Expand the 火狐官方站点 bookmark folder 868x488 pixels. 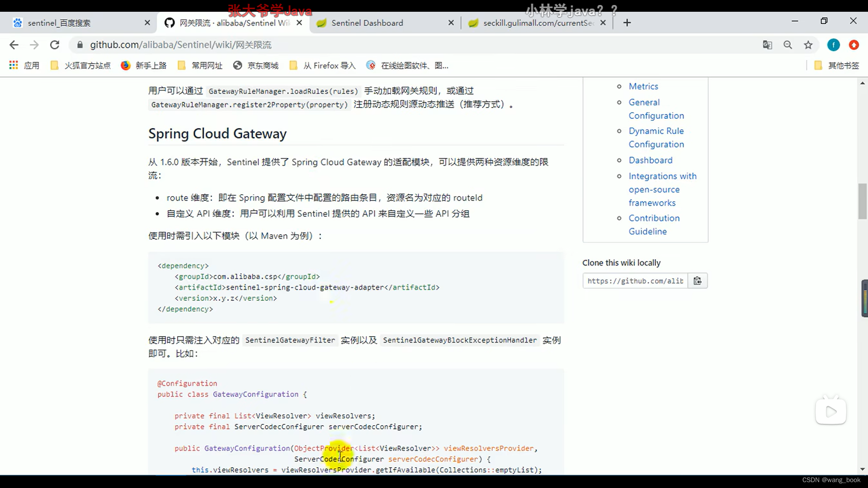pyautogui.click(x=80, y=66)
